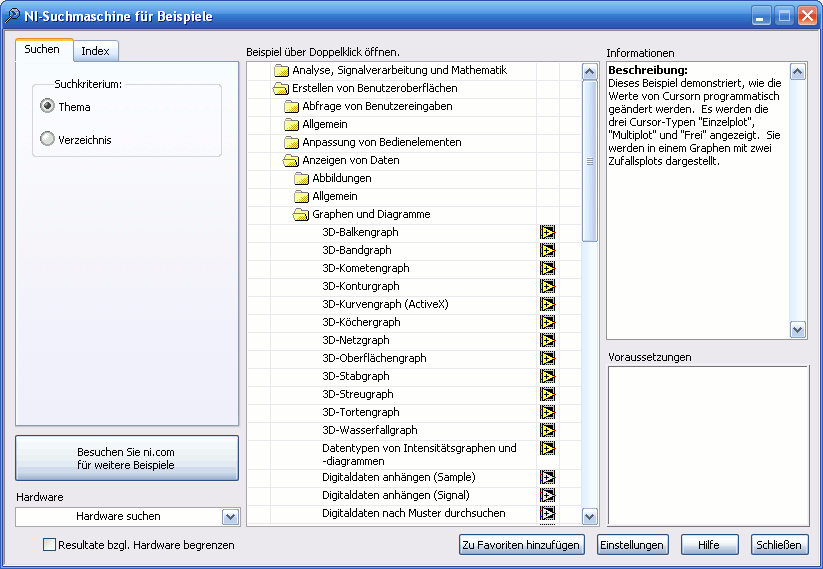Click the VI icon beside 3D-Bandgraph
Image resolution: width=823 pixels, height=569 pixels.
[x=547, y=250]
